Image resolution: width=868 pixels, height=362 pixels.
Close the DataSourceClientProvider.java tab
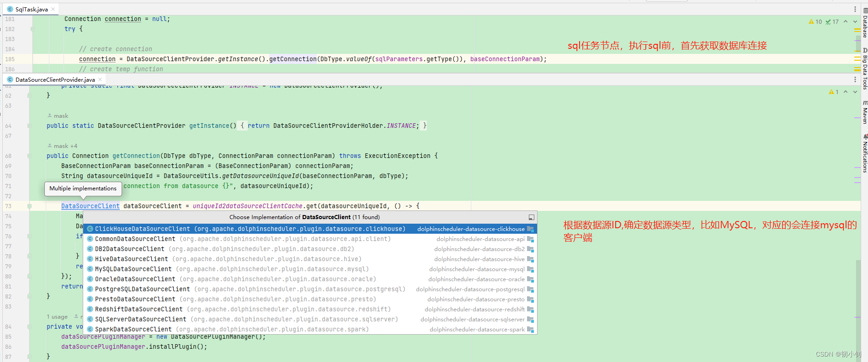(100, 79)
